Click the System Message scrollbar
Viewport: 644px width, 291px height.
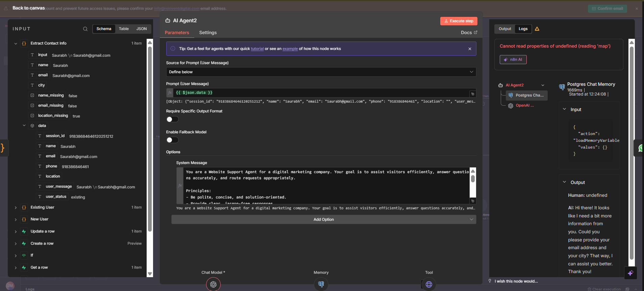pos(473,179)
